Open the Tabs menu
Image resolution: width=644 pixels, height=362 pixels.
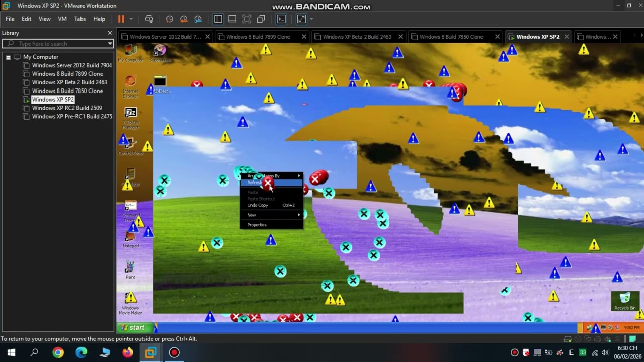(x=80, y=19)
